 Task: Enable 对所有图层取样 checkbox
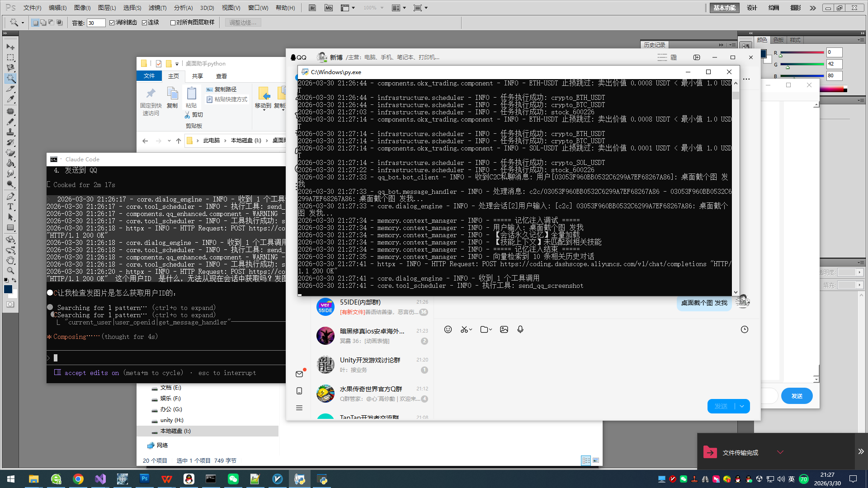pos(173,23)
